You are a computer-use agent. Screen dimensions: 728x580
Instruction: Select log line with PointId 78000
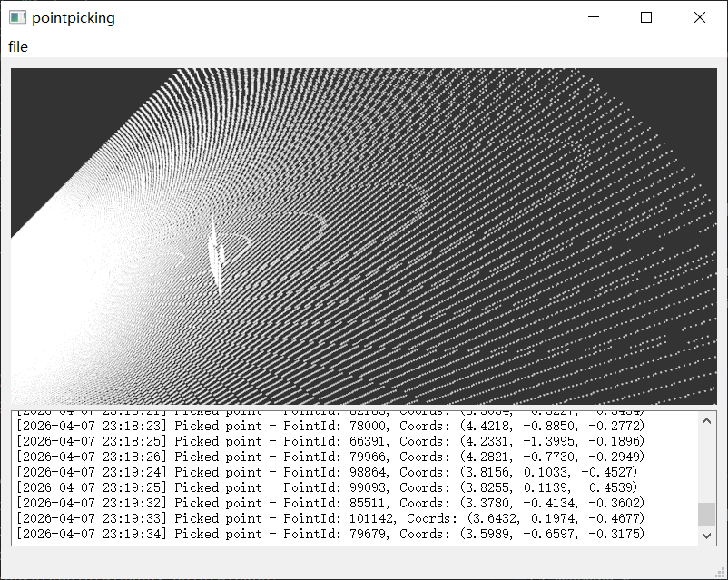(x=330, y=426)
